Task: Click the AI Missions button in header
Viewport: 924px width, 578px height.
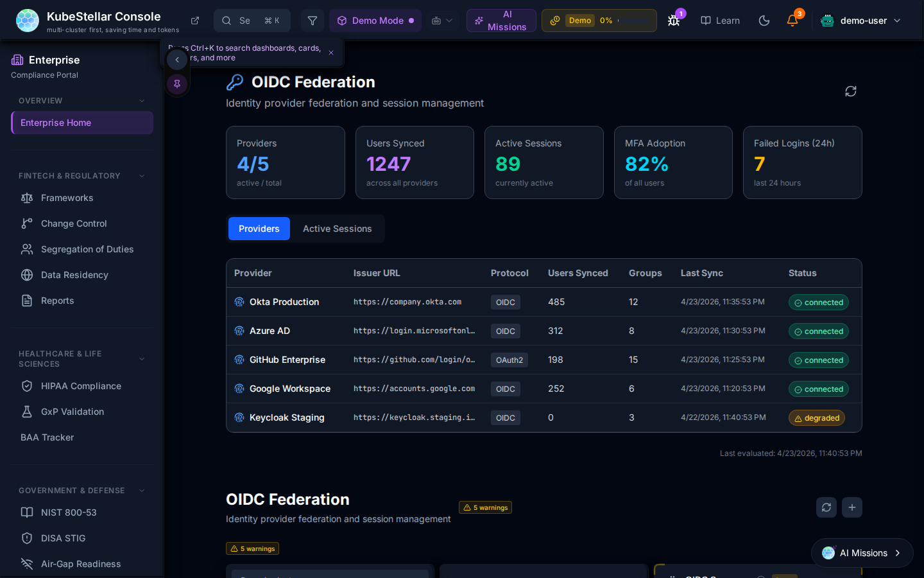Action: pos(501,21)
